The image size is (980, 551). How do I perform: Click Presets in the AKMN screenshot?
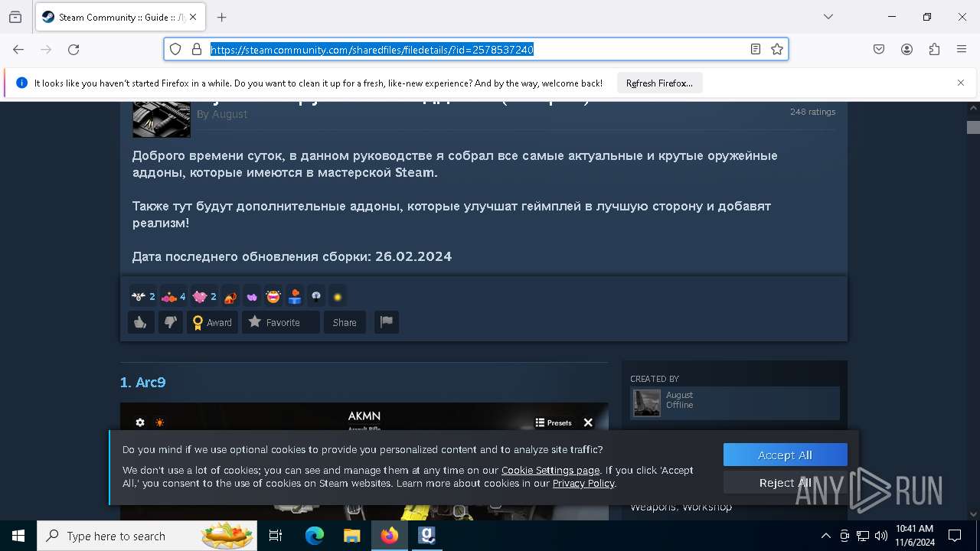pos(554,422)
